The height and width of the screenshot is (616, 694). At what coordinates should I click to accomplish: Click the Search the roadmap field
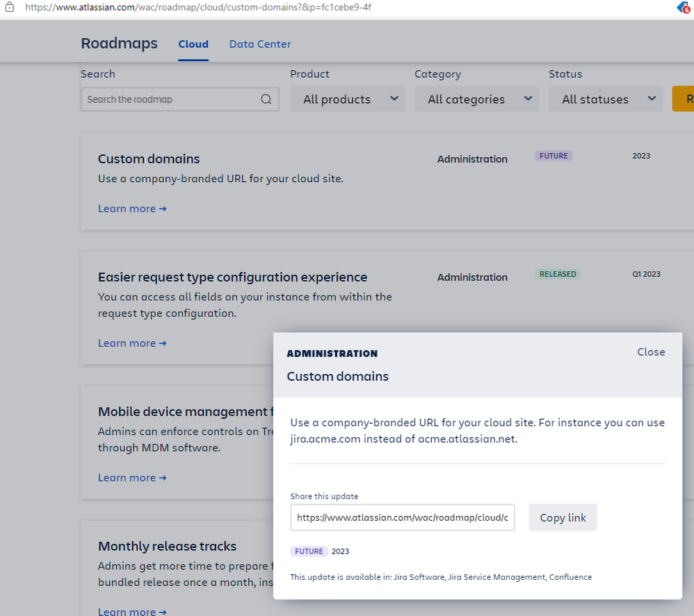tap(179, 99)
